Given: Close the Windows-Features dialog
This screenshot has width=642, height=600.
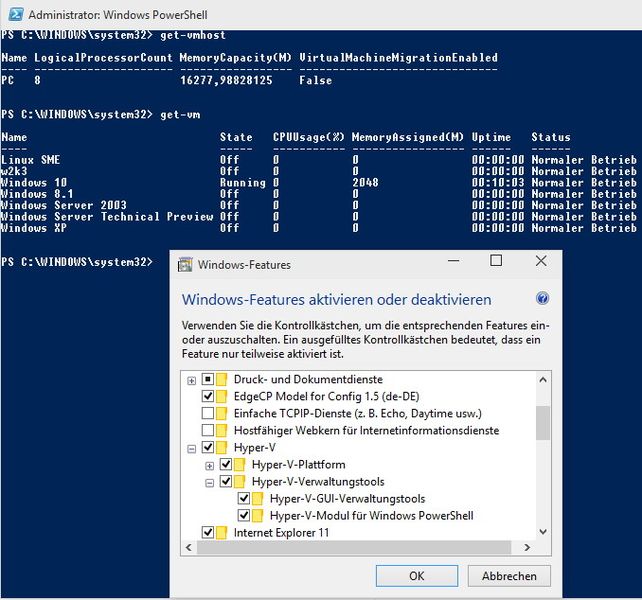Looking at the screenshot, I should (x=541, y=261).
